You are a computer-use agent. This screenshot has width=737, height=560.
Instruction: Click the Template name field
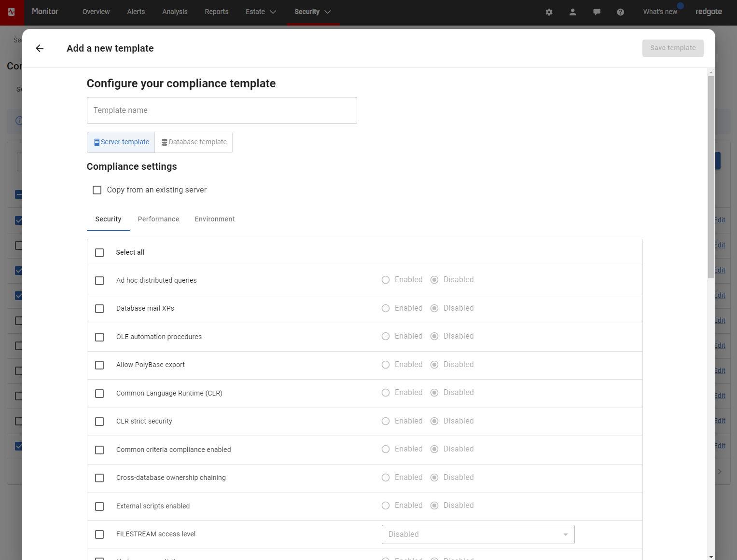[x=222, y=110]
